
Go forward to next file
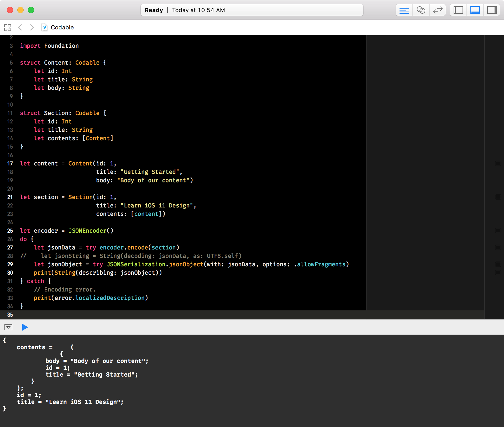pyautogui.click(x=32, y=27)
